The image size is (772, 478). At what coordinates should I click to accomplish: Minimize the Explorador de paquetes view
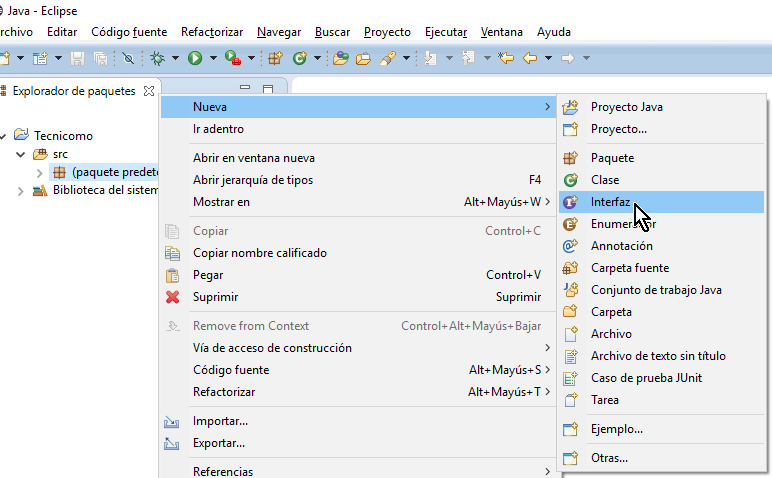coord(245,88)
